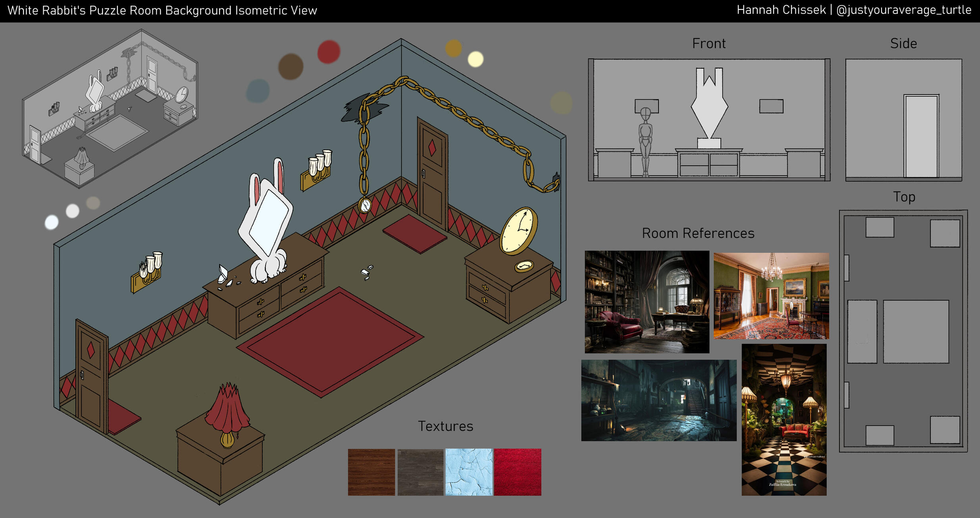
Task: Click the mannequin figure in the Front view
Action: tap(645, 142)
